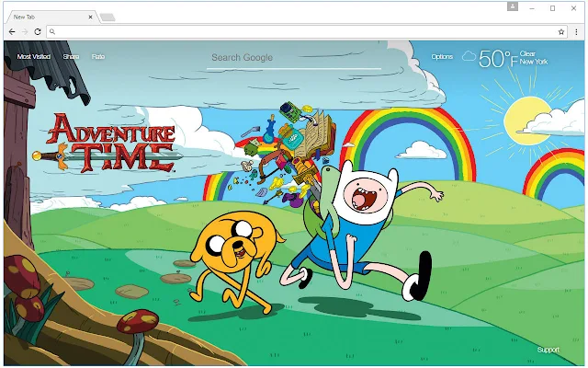Click the Search Google field
The width and height of the screenshot is (588, 368).
tap(294, 58)
